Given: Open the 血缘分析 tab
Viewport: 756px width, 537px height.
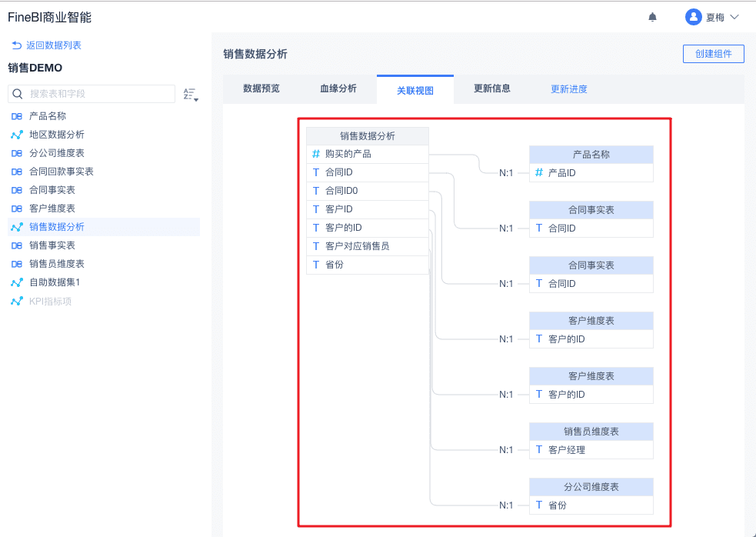Looking at the screenshot, I should (338, 88).
